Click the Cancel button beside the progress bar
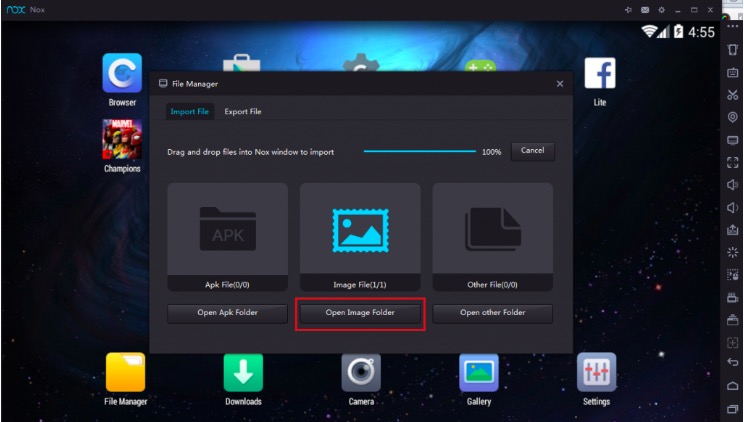The width and height of the screenshot is (744, 422). click(x=532, y=150)
